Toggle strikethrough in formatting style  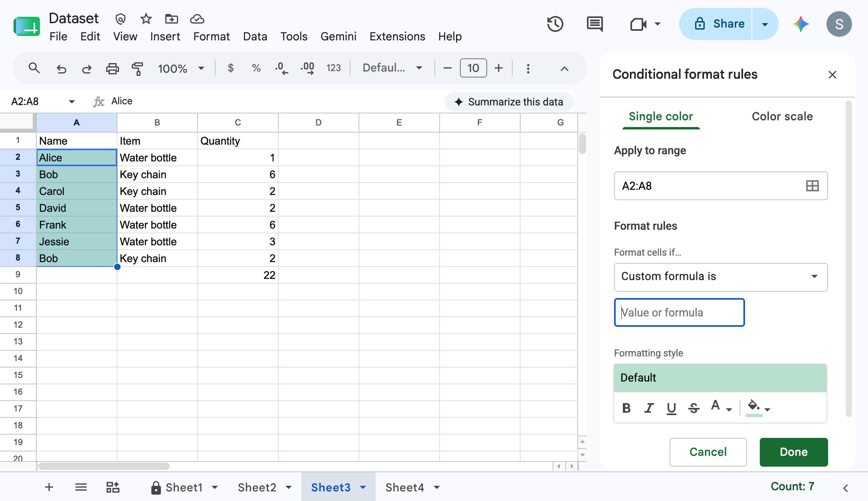pyautogui.click(x=694, y=408)
